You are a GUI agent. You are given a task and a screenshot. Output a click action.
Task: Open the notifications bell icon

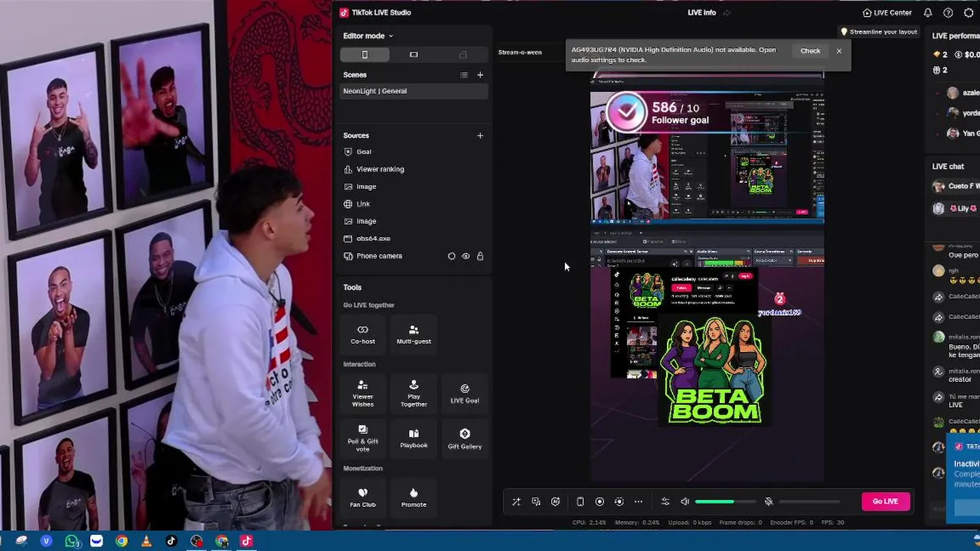pos(928,13)
